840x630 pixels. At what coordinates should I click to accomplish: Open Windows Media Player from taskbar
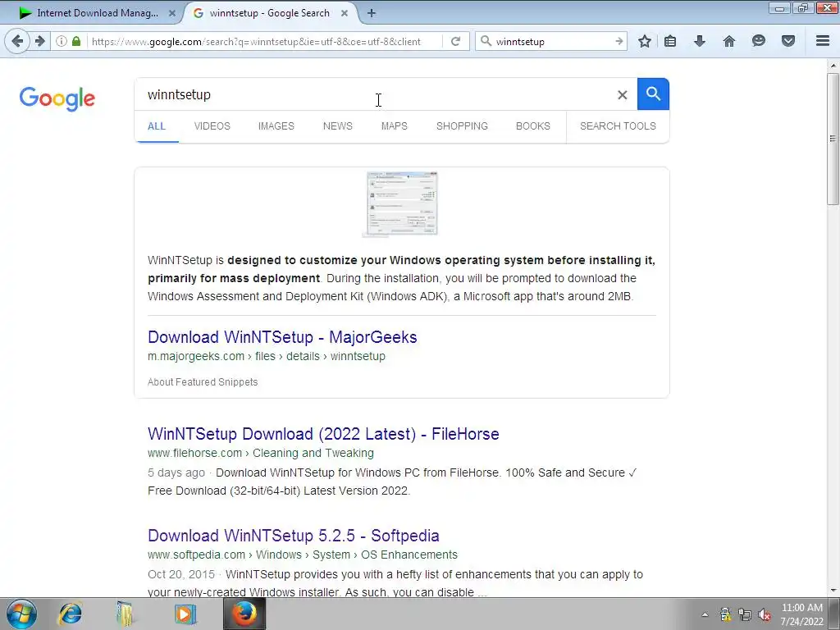click(185, 614)
